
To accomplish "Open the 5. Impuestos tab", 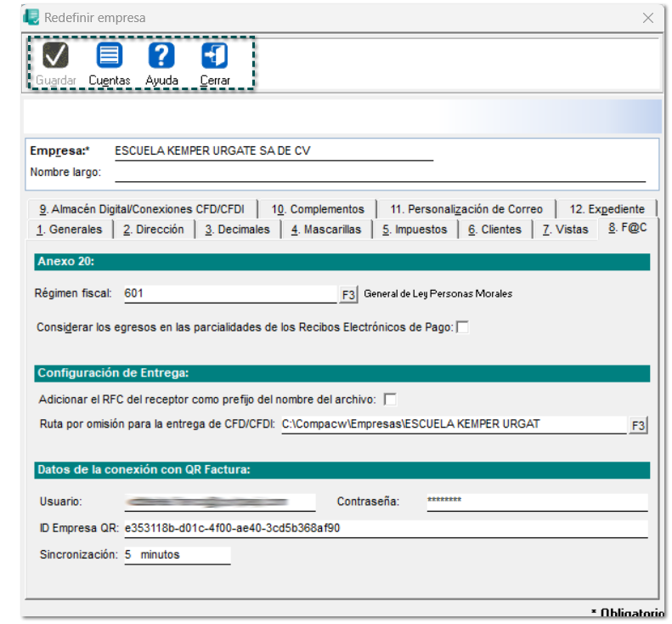I will pos(414,230).
